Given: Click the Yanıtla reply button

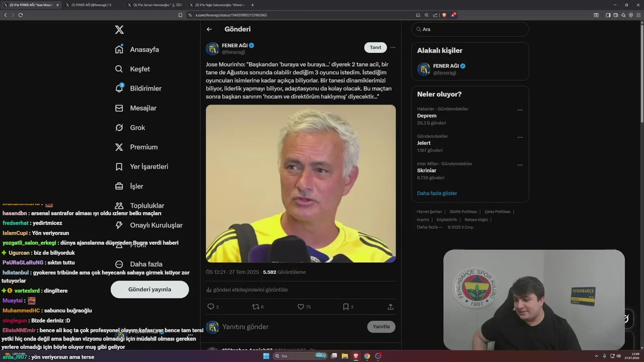Looking at the screenshot, I should 381,326.
